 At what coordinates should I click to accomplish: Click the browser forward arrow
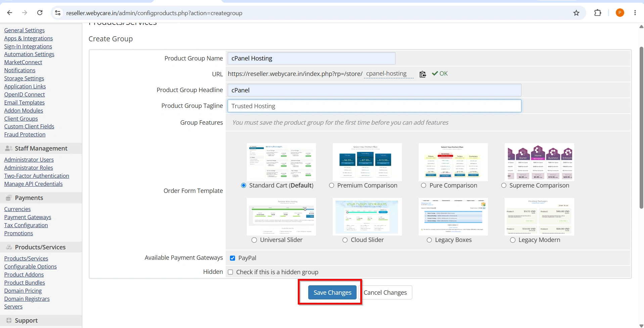tap(25, 13)
